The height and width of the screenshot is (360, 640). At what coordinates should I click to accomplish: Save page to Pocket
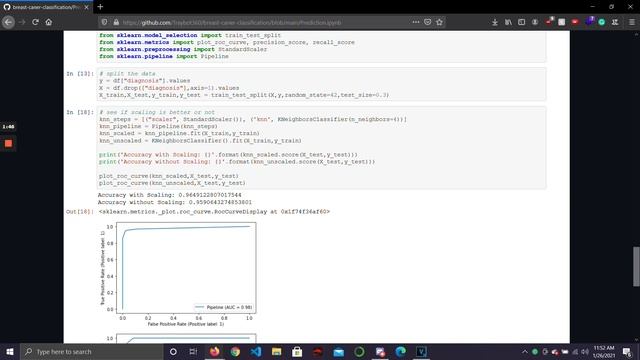click(x=427, y=22)
